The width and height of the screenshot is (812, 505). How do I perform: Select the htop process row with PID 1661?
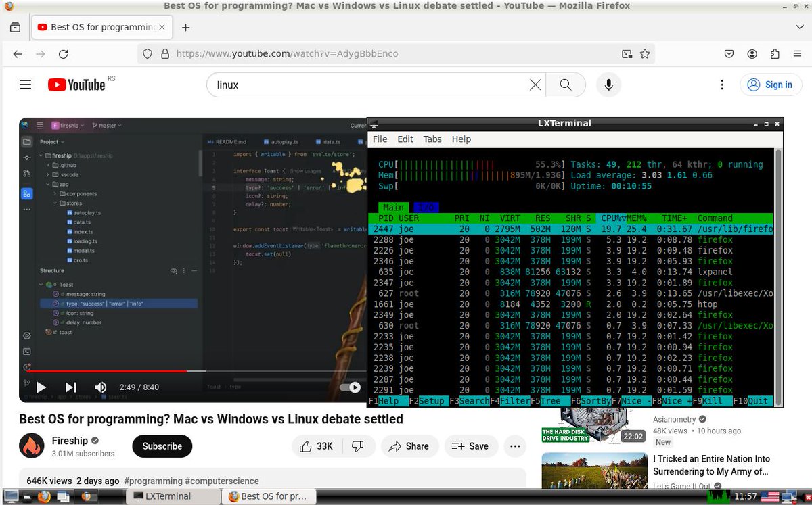coord(571,304)
